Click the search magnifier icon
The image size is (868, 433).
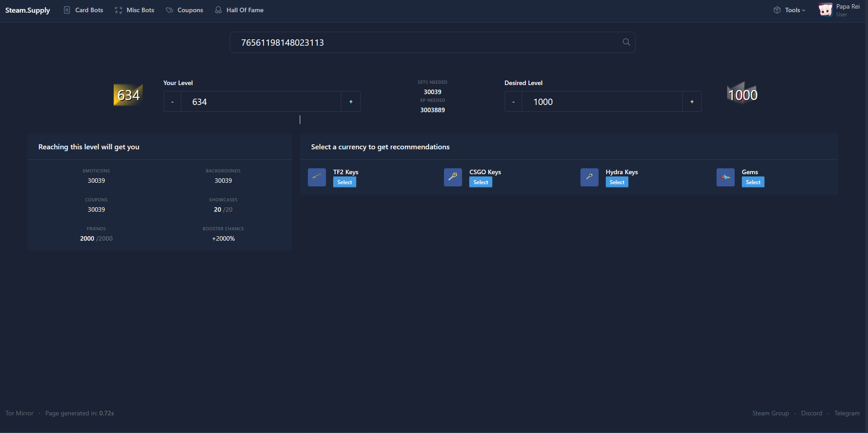click(626, 42)
